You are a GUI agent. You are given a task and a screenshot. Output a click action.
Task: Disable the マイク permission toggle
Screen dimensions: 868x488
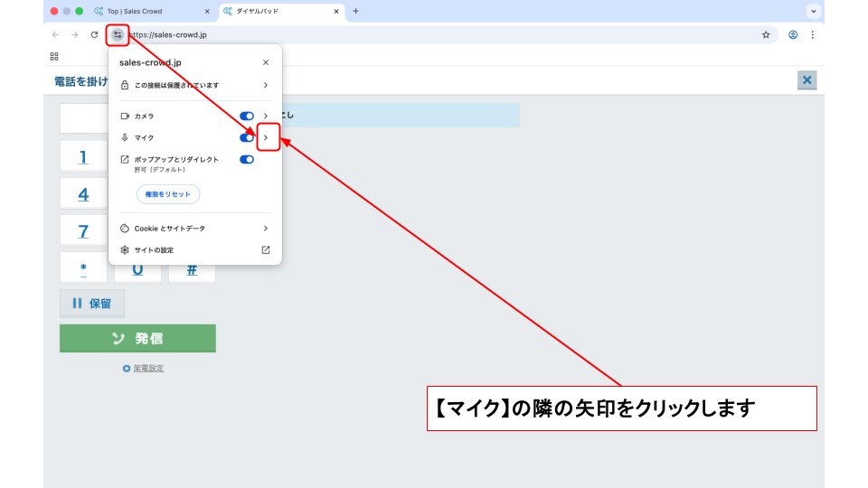point(247,137)
